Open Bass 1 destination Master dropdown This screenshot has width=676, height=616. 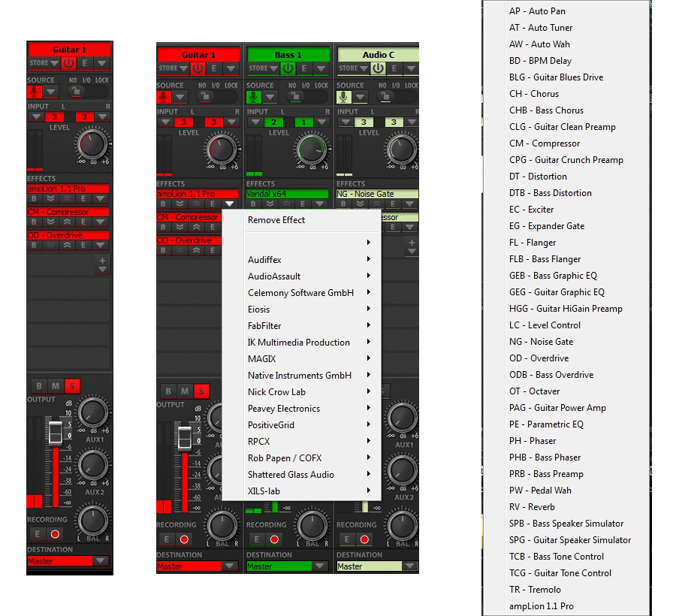point(319,566)
